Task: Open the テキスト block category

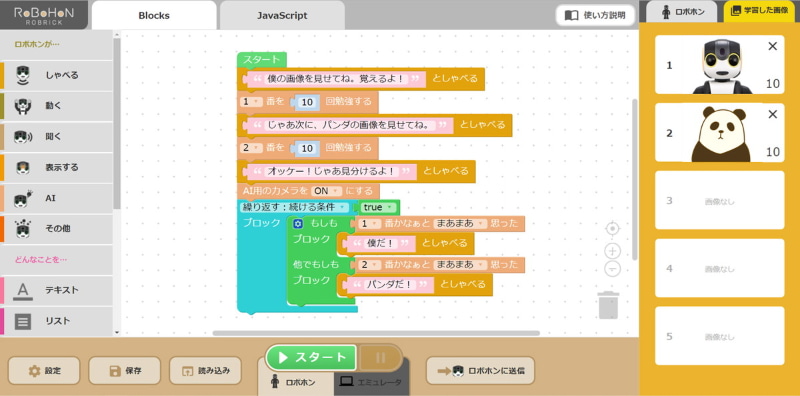Action: [x=56, y=290]
